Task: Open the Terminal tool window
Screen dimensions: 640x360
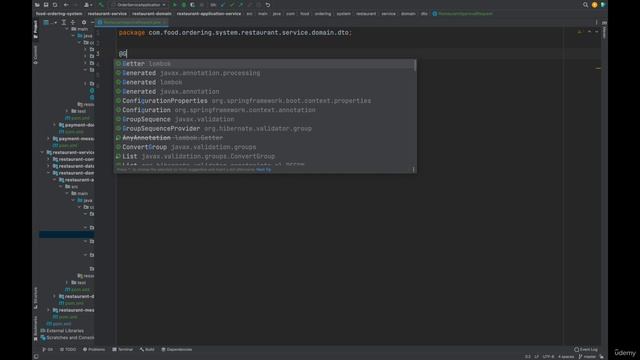Action: tap(123, 349)
